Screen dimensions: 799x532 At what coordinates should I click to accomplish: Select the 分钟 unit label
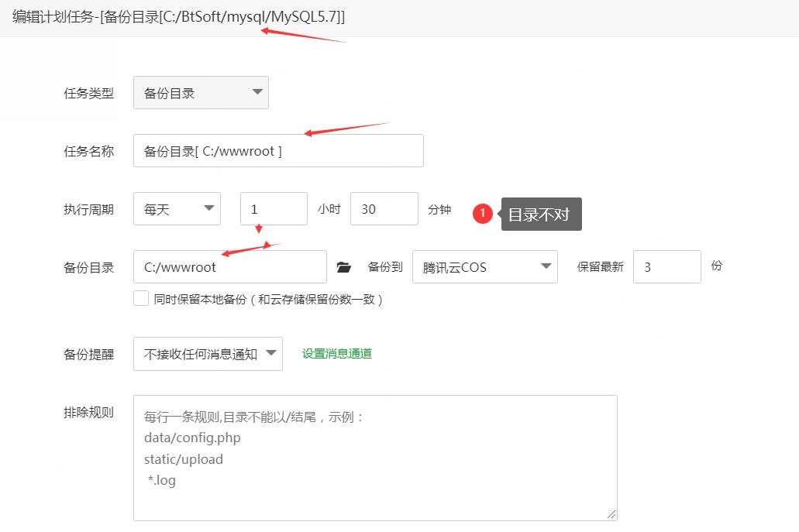pos(439,209)
